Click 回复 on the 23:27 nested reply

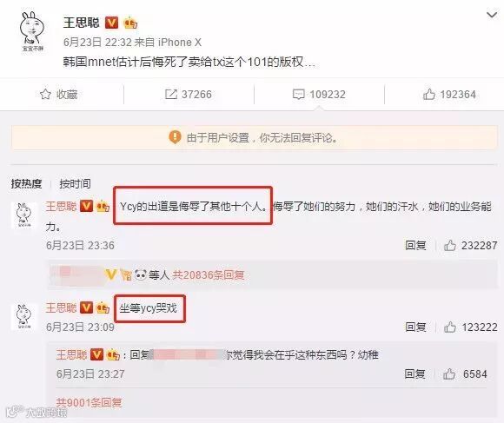pyautogui.click(x=415, y=373)
